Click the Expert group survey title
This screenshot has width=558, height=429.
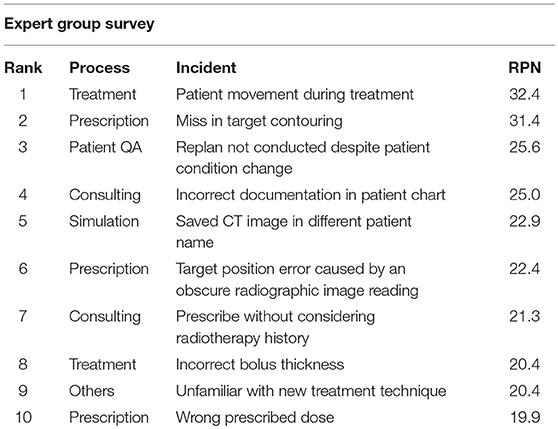click(x=79, y=25)
